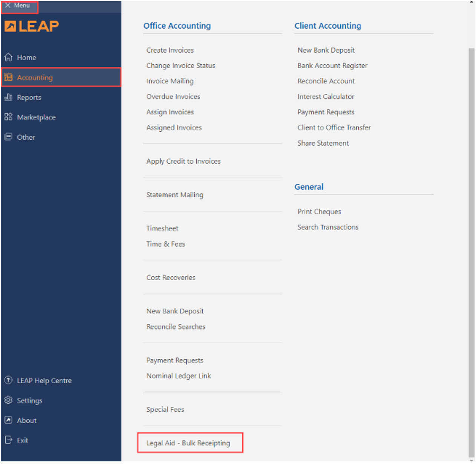The height and width of the screenshot is (464, 476).
Task: Click the Accounting icon in sidebar
Action: click(8, 77)
